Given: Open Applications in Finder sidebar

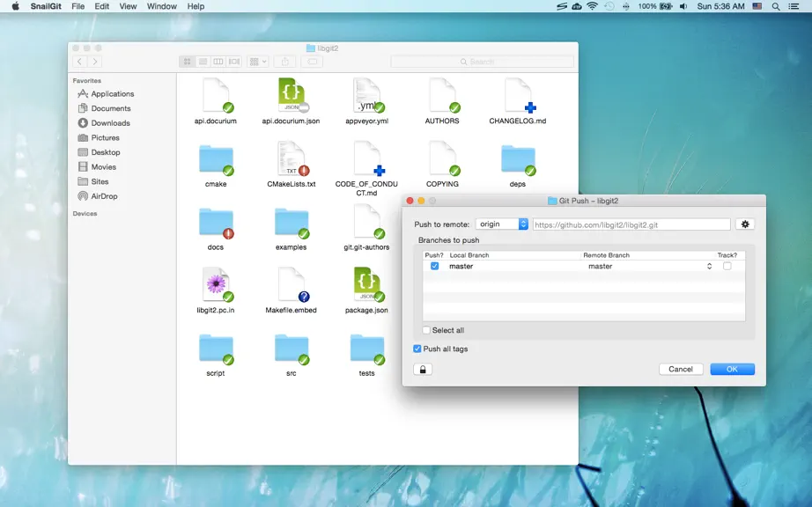Looking at the screenshot, I should 106,93.
